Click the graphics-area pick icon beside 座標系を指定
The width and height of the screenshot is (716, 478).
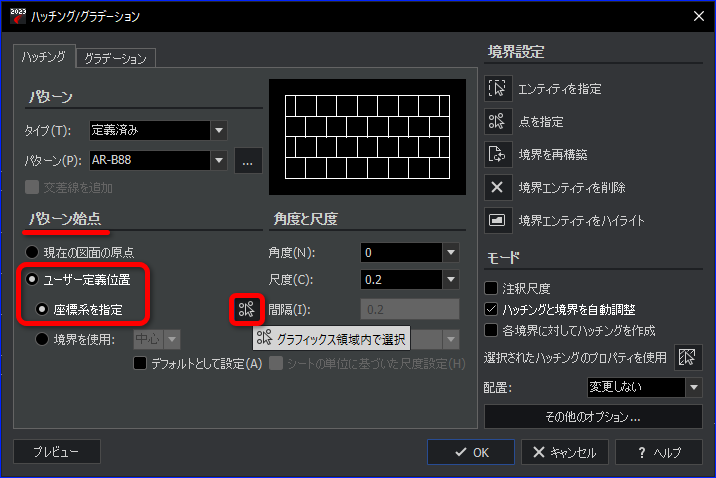click(247, 310)
